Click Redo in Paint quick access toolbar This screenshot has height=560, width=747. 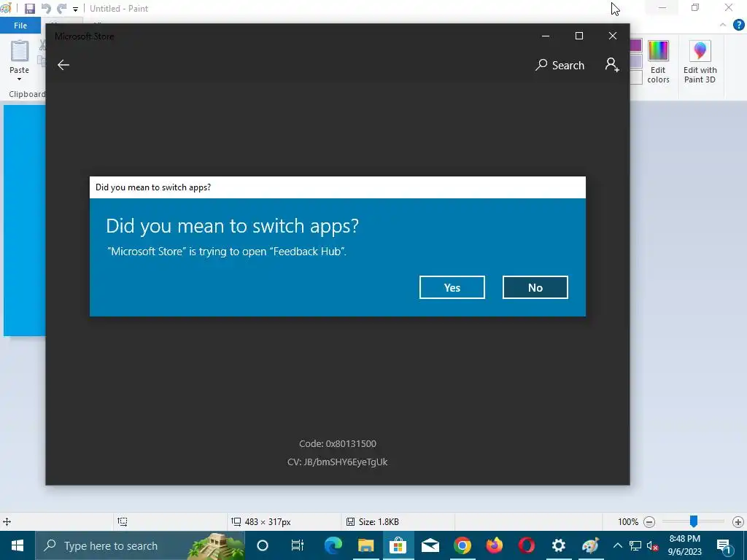click(x=61, y=9)
